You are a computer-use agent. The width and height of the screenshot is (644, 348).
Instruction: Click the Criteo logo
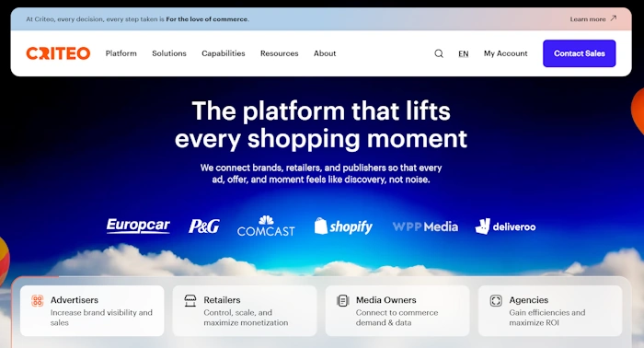click(x=58, y=53)
